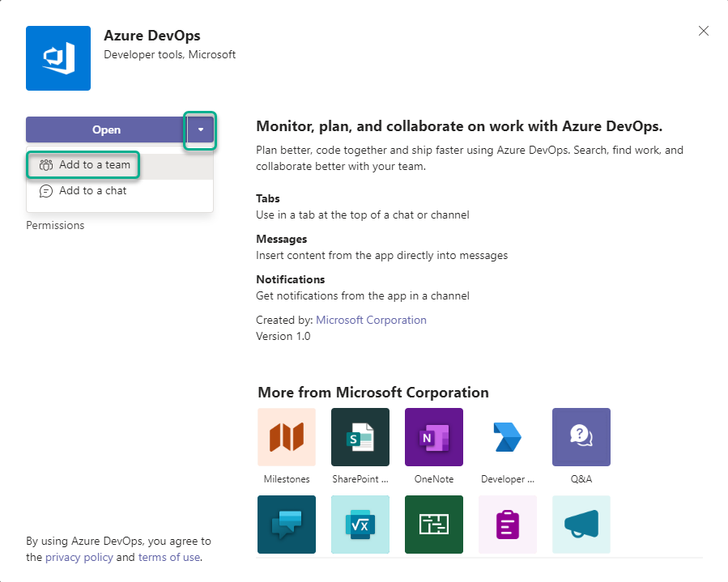Open the SharePoint app icon
728x582 pixels.
(x=360, y=437)
